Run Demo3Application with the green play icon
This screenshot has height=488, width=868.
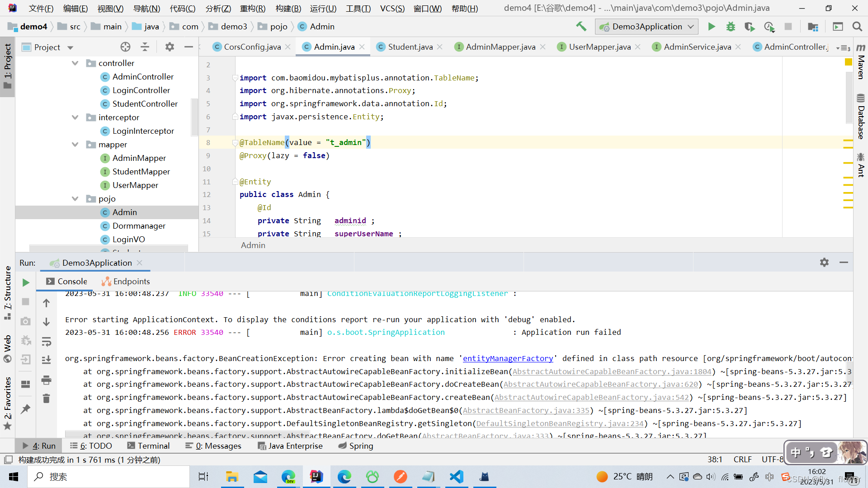point(711,26)
